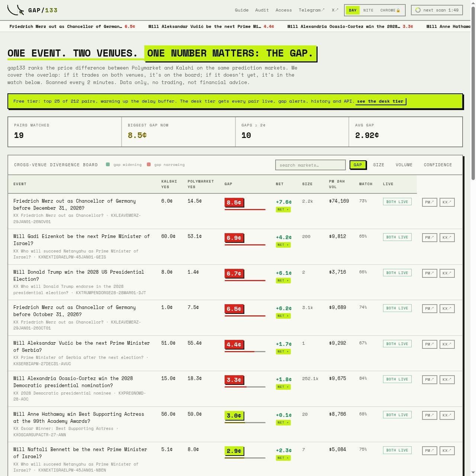Open Polymarket link for Merz December 31 row
Image resolution: width=476 pixels, height=476 pixels.
430,202
